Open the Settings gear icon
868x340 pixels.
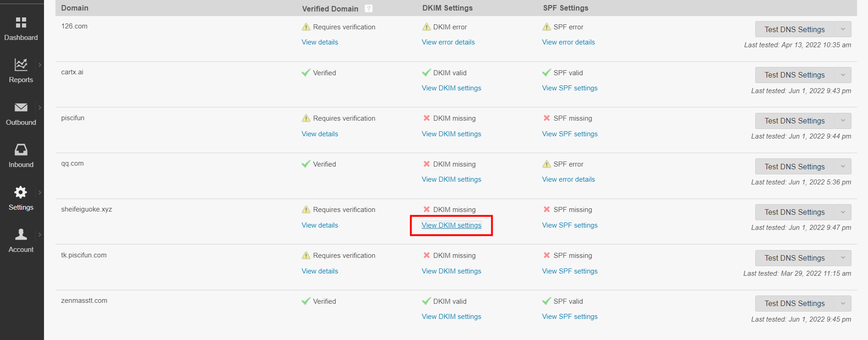(21, 192)
